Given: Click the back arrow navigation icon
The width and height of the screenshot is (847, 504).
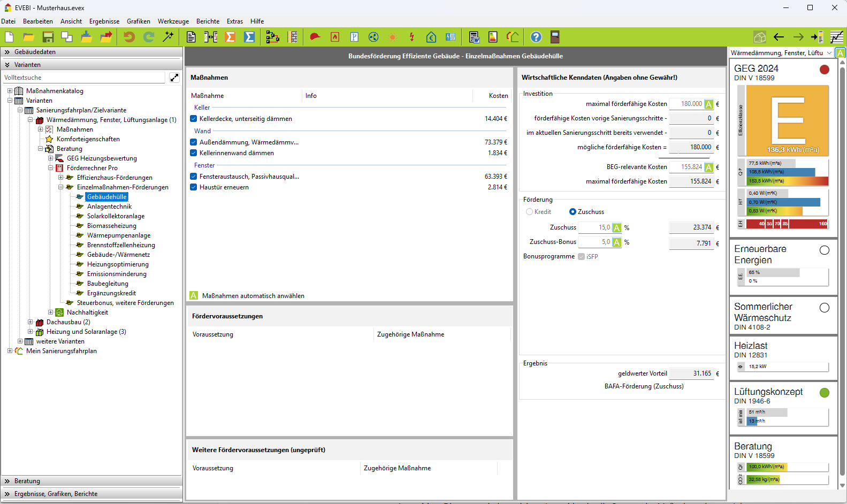Looking at the screenshot, I should (x=779, y=37).
